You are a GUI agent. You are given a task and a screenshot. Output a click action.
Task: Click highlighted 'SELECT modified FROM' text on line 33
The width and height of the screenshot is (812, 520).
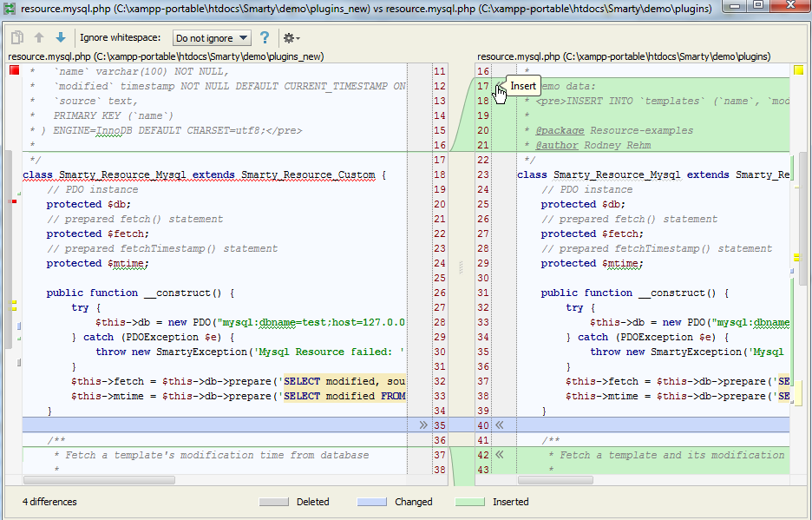point(344,396)
